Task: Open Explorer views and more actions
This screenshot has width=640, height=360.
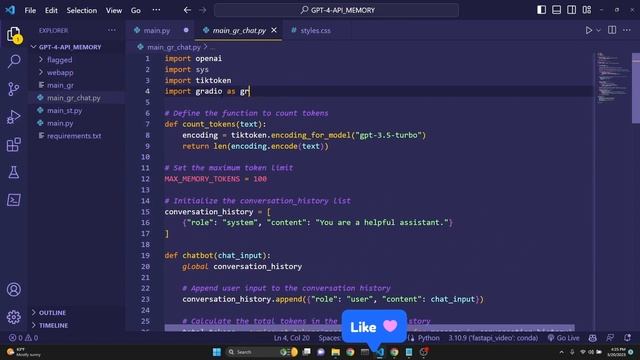Action: pos(111,30)
